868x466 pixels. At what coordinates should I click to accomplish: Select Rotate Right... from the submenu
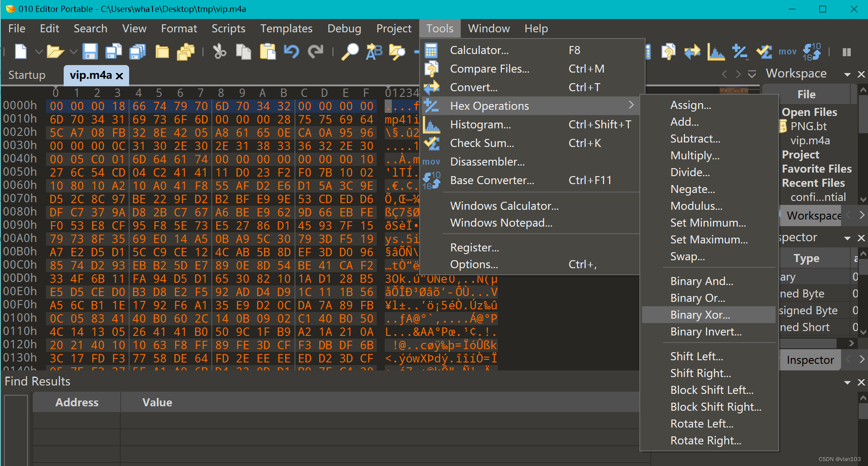coord(709,440)
